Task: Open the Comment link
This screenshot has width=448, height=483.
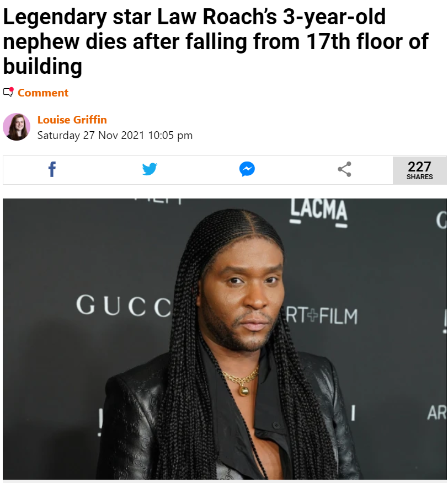Action: pyautogui.click(x=43, y=93)
